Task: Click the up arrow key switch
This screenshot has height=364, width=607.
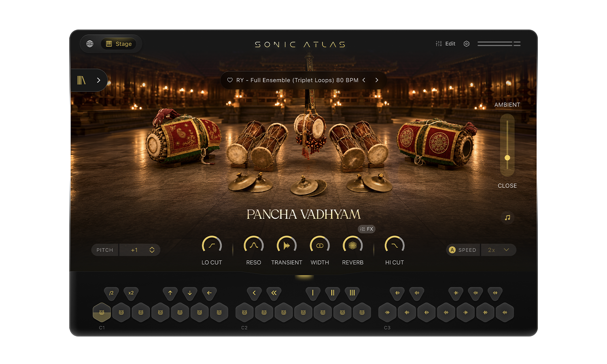Action: [170, 293]
